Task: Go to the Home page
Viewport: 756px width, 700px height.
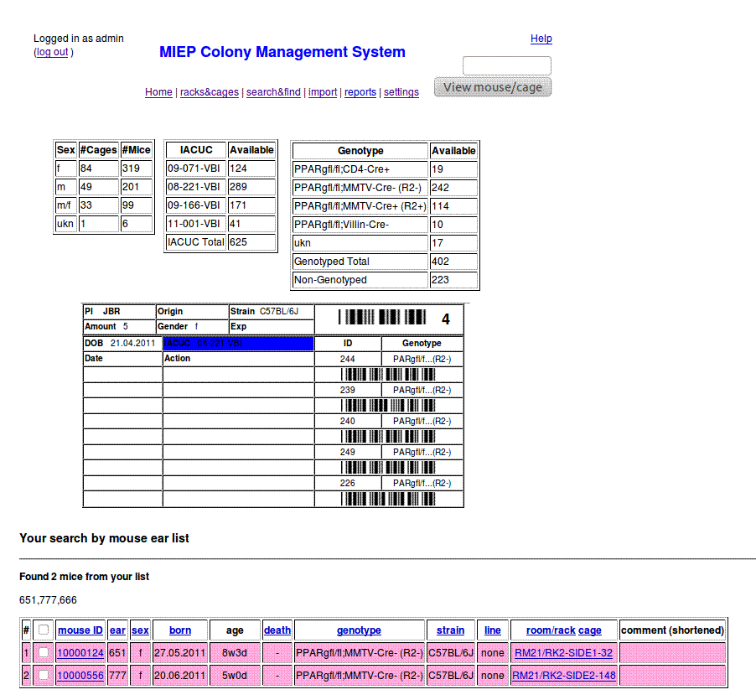Action: [x=158, y=92]
